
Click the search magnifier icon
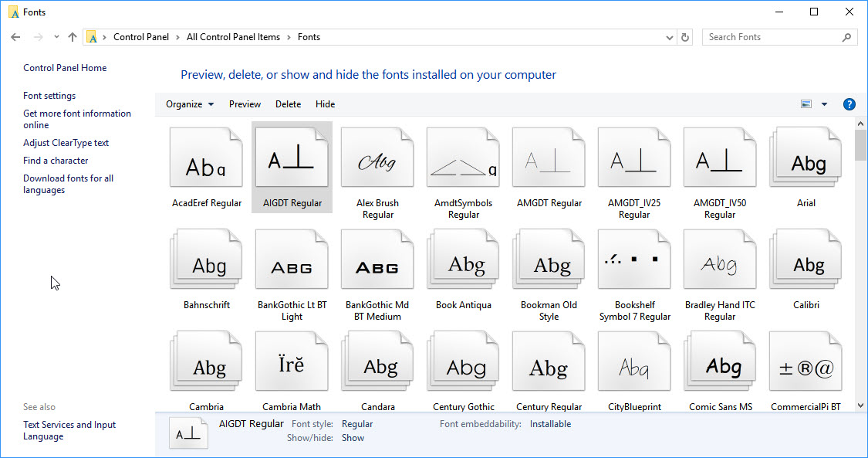click(846, 37)
